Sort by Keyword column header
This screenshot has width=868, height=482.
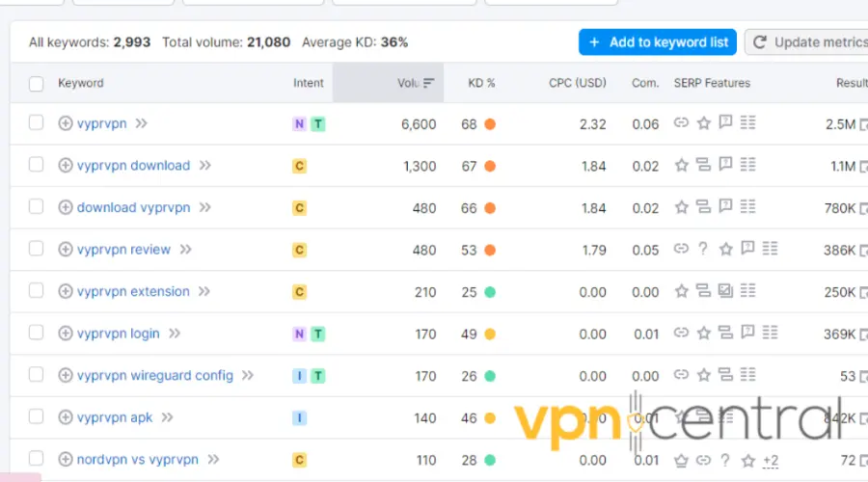click(x=81, y=83)
